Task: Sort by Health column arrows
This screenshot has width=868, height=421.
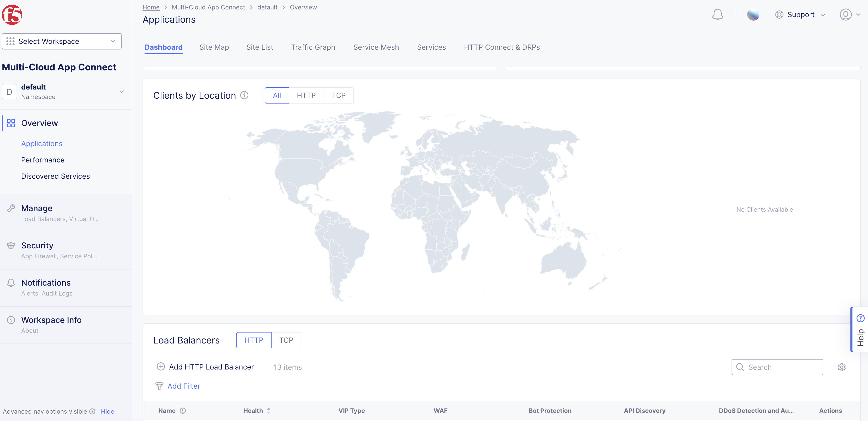Action: (x=269, y=411)
